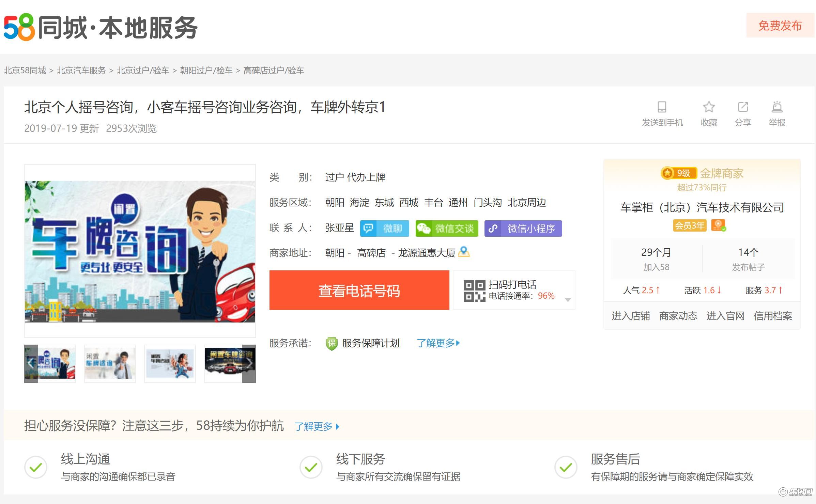The image size is (816, 504).
Task: Start WeChat chat (微信交谈)
Action: 447,229
